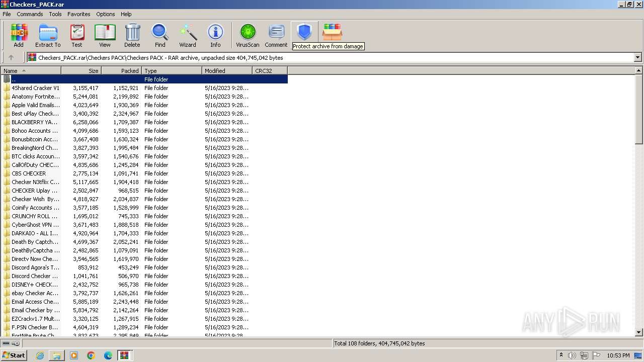Image resolution: width=644 pixels, height=362 pixels.
Task: Sort by the Size column header
Action: pyautogui.click(x=82, y=71)
